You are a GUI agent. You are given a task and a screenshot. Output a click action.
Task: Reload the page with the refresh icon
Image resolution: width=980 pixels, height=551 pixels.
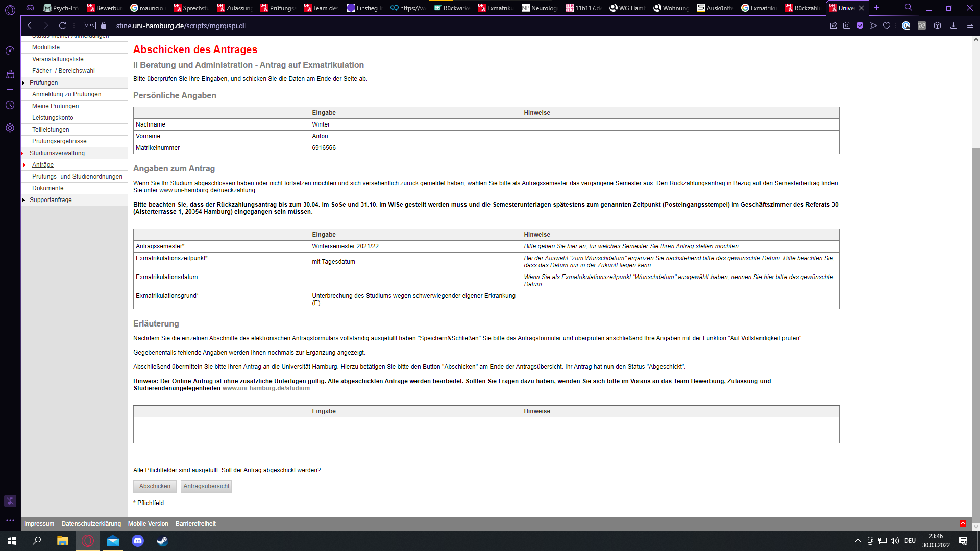coord(62,26)
